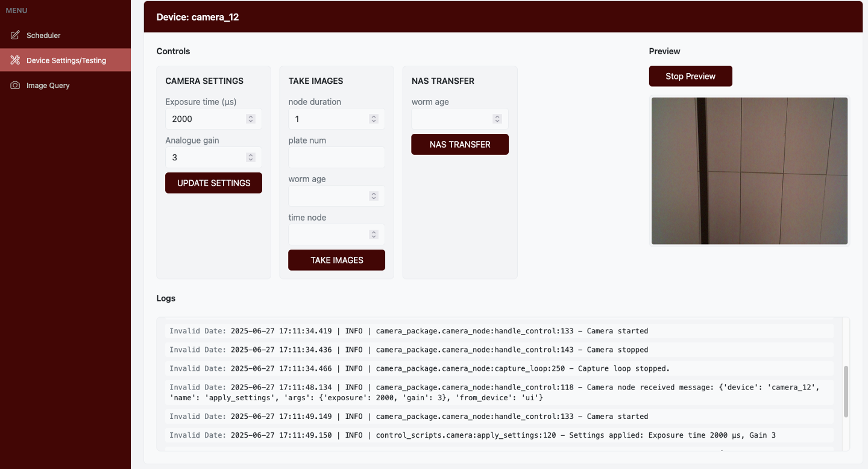The width and height of the screenshot is (868, 469).
Task: Click the Device Settings/Testing tools icon
Action: (x=16, y=60)
